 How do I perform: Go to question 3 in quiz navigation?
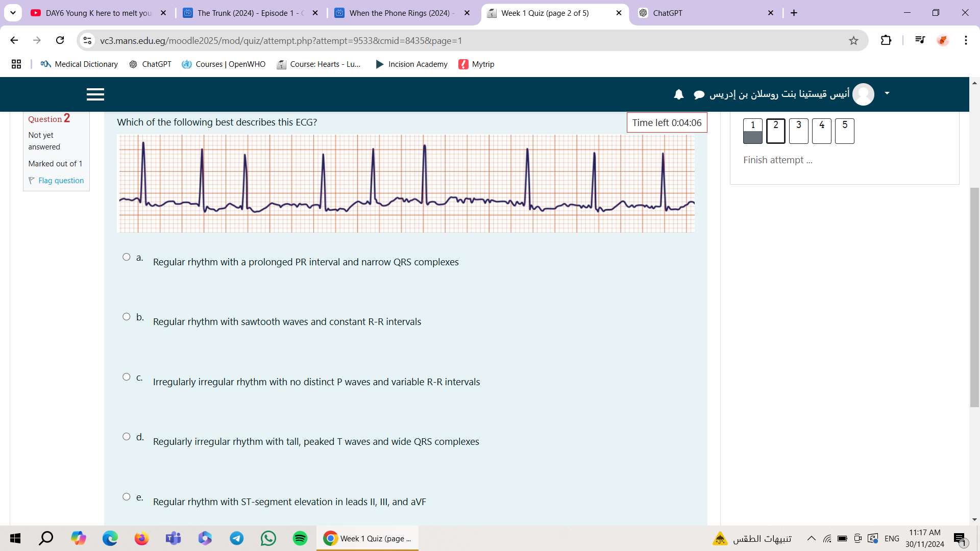point(799,131)
